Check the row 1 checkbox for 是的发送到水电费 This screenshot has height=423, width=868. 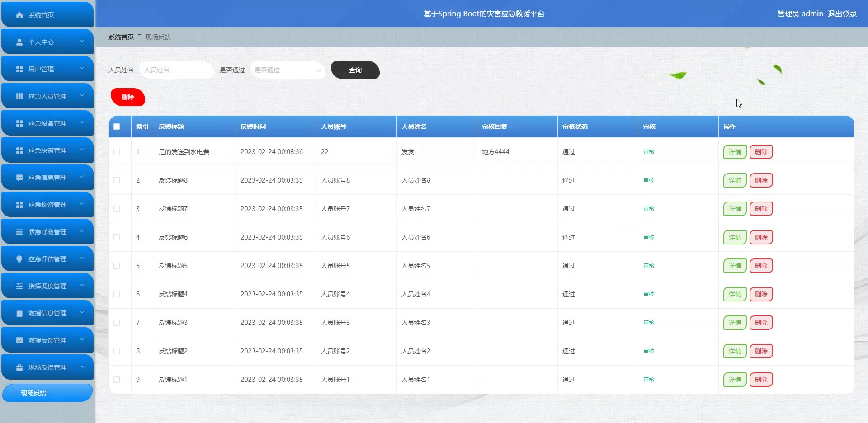click(x=117, y=152)
